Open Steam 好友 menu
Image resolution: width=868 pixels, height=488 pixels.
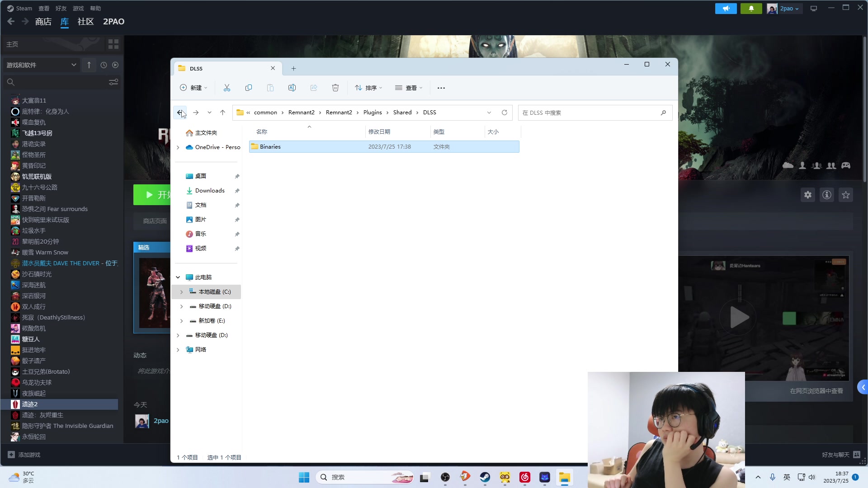point(61,9)
